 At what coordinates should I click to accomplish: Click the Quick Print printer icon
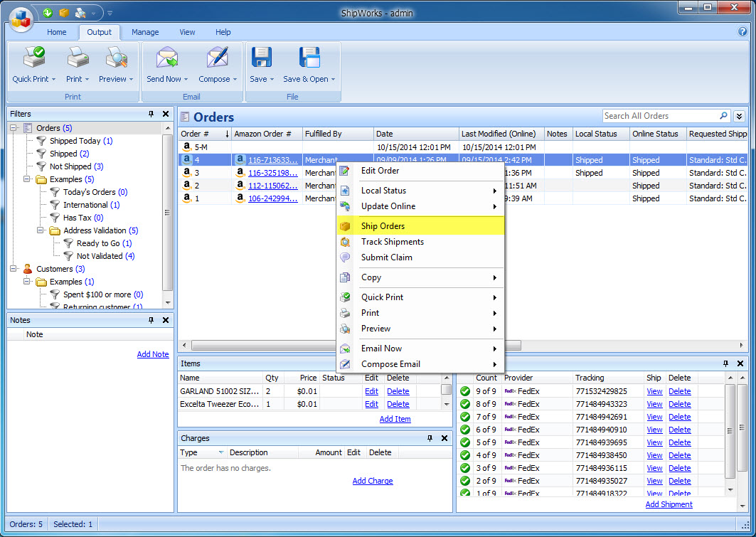coord(33,57)
